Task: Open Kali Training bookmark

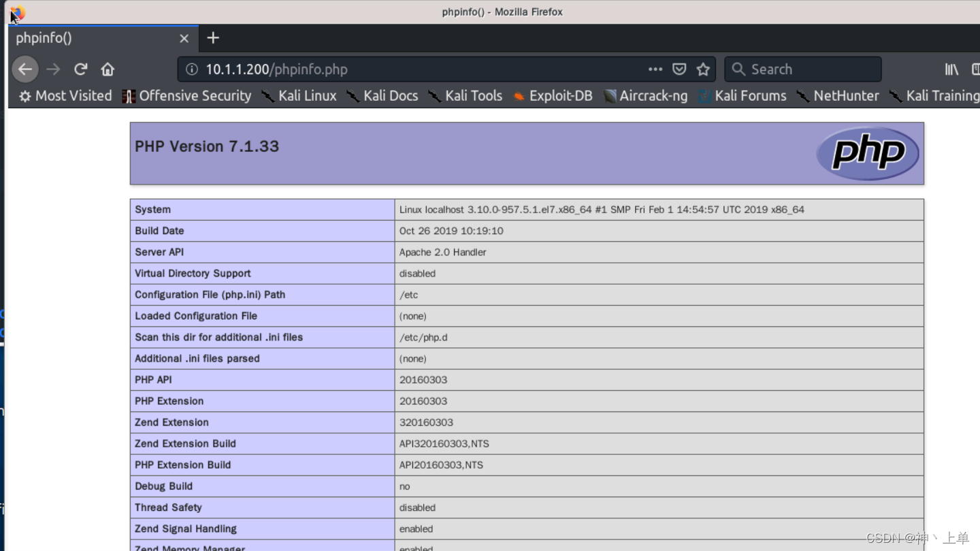Action: (934, 96)
